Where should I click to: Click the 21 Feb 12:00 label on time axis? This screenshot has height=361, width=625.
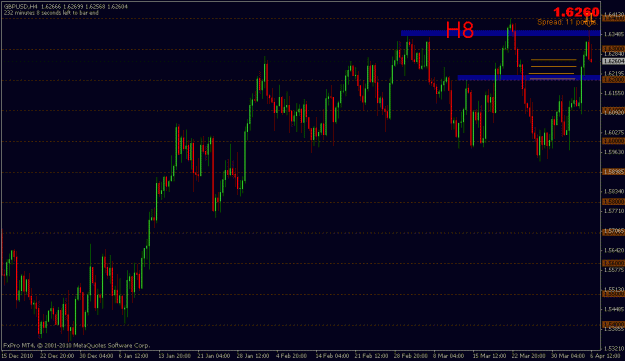(x=371, y=355)
